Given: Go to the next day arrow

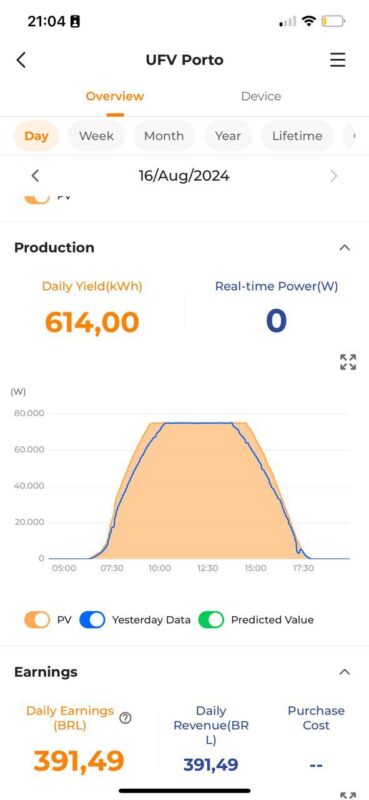Looking at the screenshot, I should (334, 176).
